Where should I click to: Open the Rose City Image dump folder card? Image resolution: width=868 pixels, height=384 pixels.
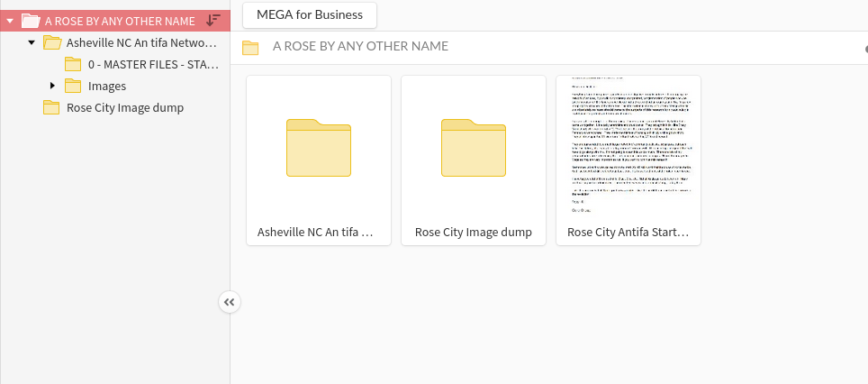pyautogui.click(x=474, y=160)
